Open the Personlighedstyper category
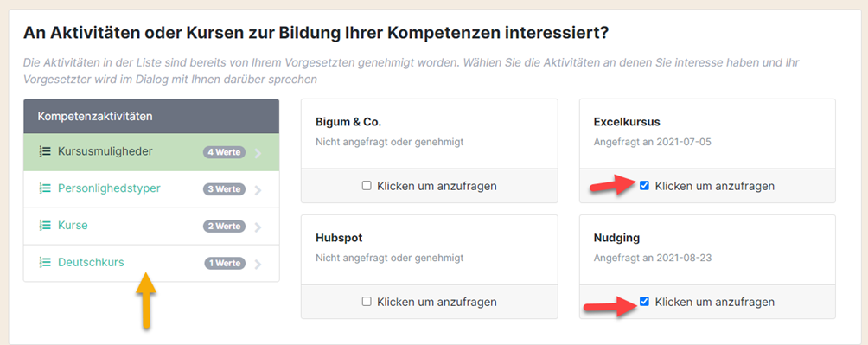 click(x=151, y=188)
